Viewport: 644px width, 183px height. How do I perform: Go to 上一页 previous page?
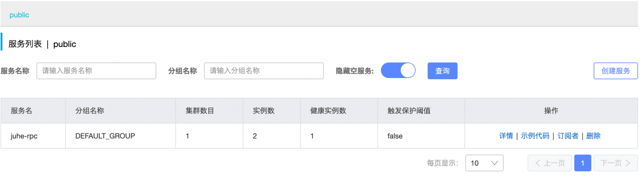(x=550, y=163)
